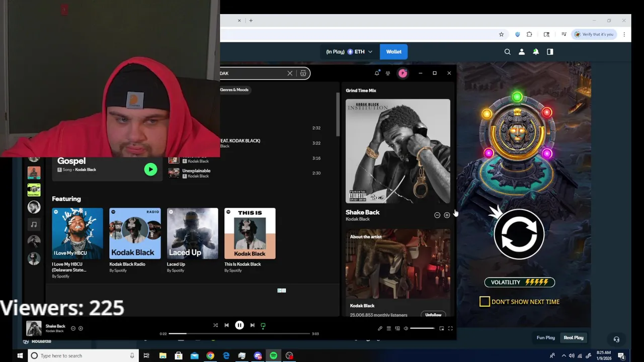Open the green Kanye West library item
Viewport: 644px width, 362px height.
pos(34,190)
